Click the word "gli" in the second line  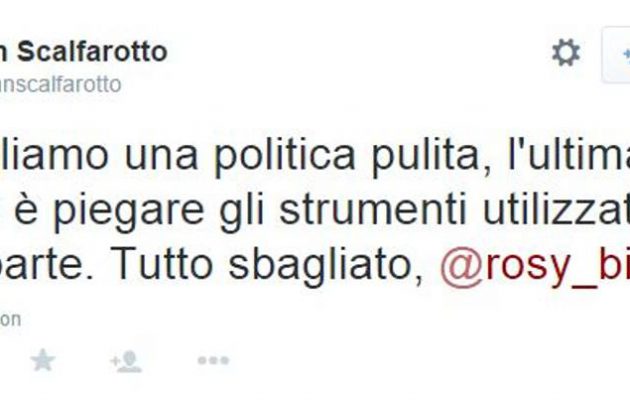coord(241,212)
